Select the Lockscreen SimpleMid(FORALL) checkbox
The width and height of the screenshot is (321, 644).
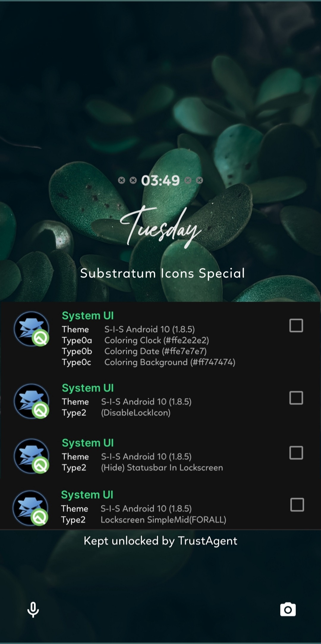[x=297, y=505]
